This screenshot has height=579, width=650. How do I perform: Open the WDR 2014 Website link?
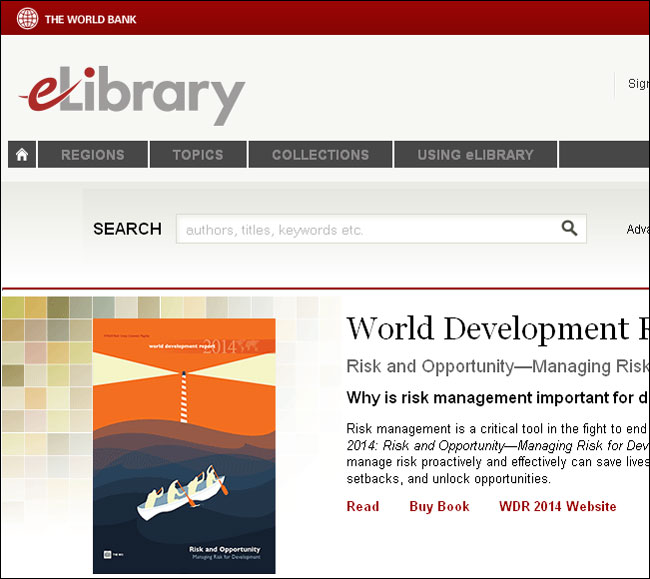[x=558, y=506]
